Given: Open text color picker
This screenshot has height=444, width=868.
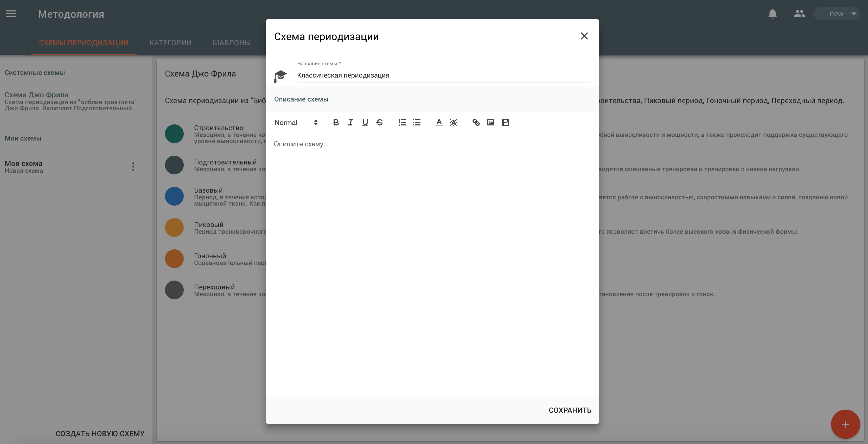Looking at the screenshot, I should coord(438,122).
